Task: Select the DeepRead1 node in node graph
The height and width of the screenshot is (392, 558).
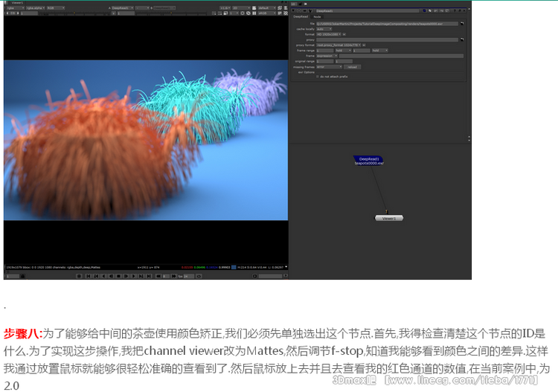Action: pos(369,161)
